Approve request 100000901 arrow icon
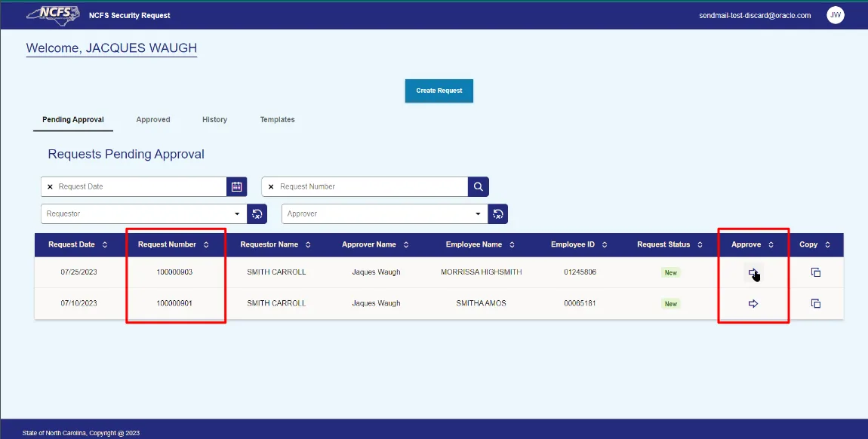The image size is (868, 439). pos(753,303)
